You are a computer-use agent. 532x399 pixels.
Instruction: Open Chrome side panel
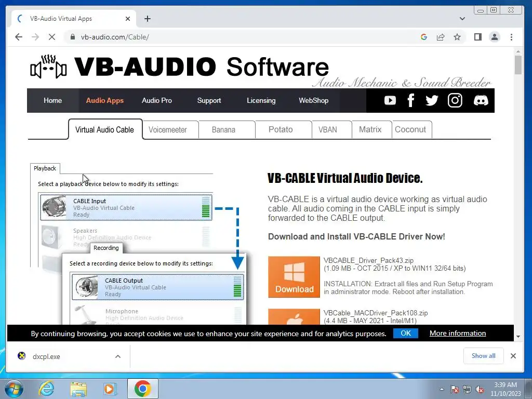click(x=478, y=37)
